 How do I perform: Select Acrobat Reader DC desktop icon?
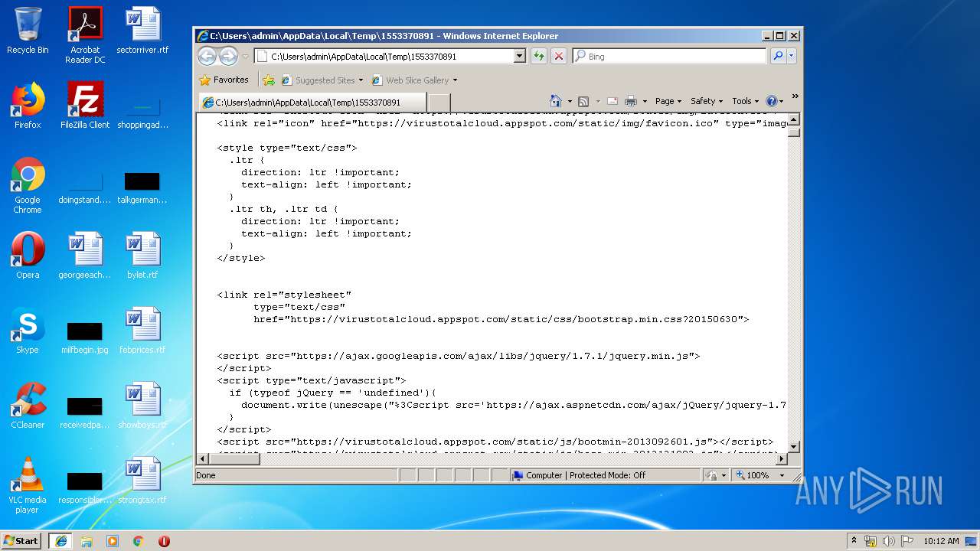pos(85,35)
